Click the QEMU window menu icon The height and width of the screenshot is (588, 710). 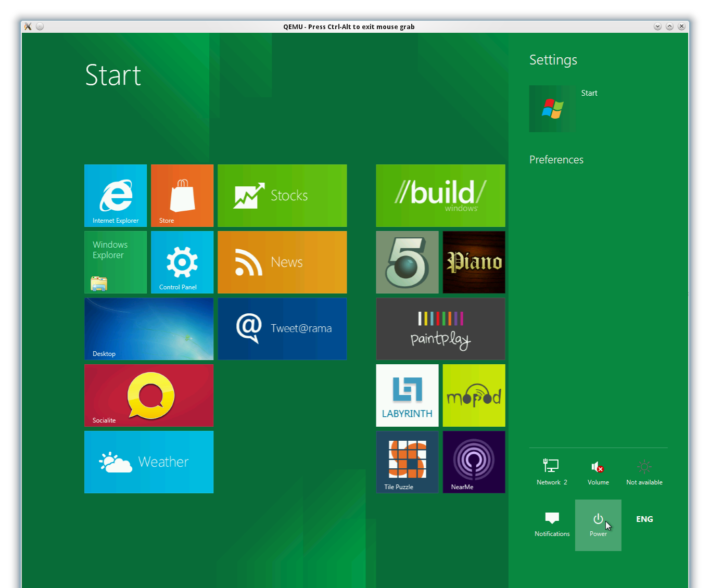tap(28, 27)
